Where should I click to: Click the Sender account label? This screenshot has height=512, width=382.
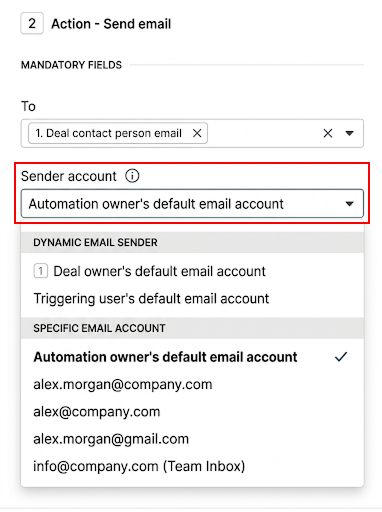(69, 176)
